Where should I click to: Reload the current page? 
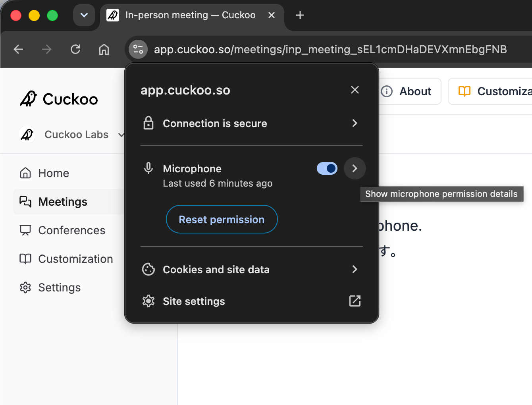tap(75, 49)
